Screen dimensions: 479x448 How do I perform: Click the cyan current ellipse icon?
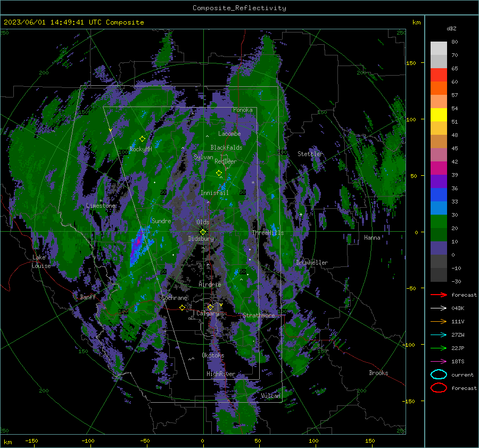[x=439, y=374]
